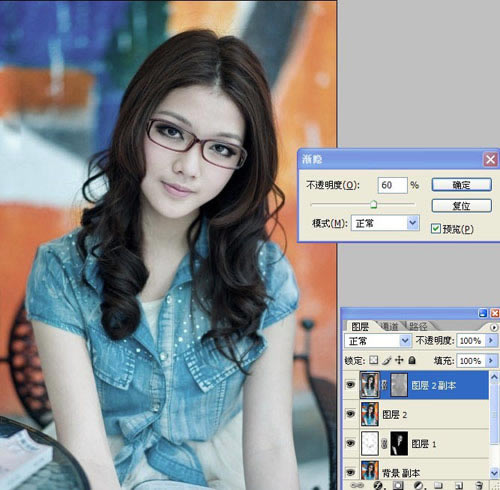Click the opacity slider handle in 渐隐 dialog
Image resolution: width=500 pixels, height=490 pixels.
(x=374, y=204)
